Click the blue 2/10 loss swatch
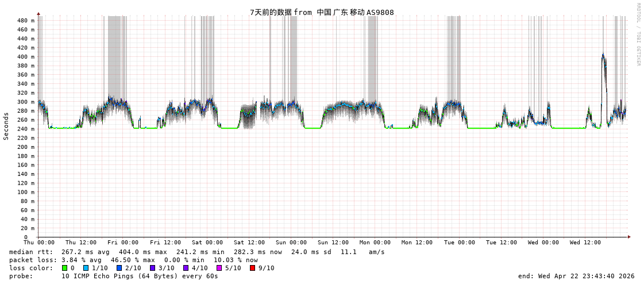This screenshot has height=284, width=644. [x=119, y=268]
